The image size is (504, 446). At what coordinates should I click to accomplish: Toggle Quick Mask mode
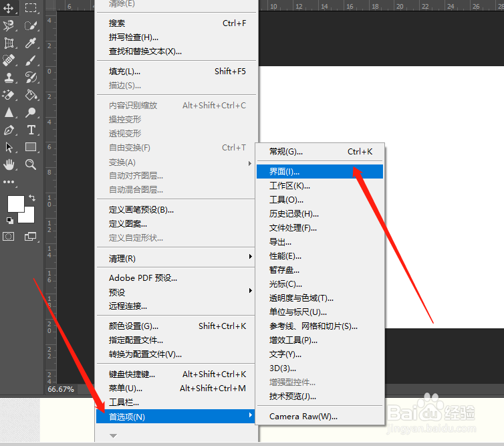[9, 237]
